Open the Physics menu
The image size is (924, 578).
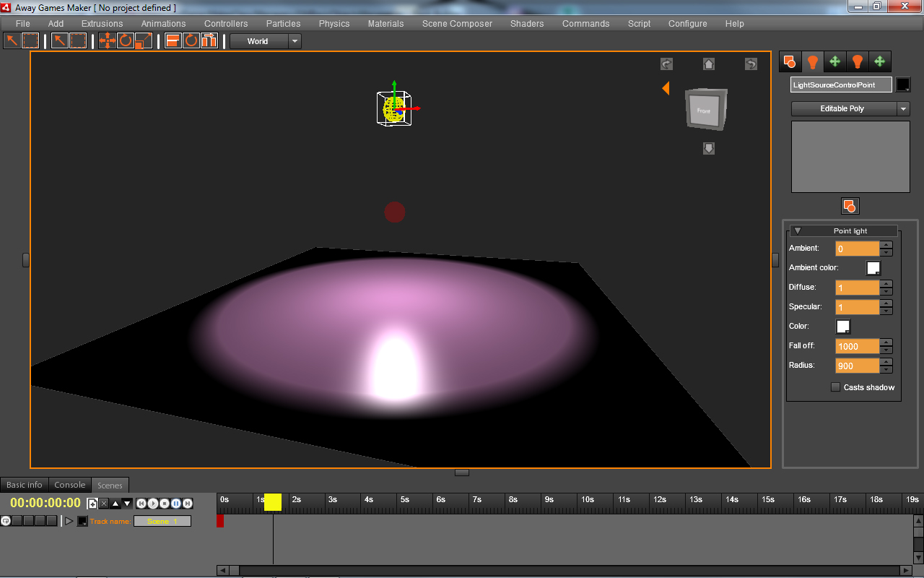coord(334,24)
